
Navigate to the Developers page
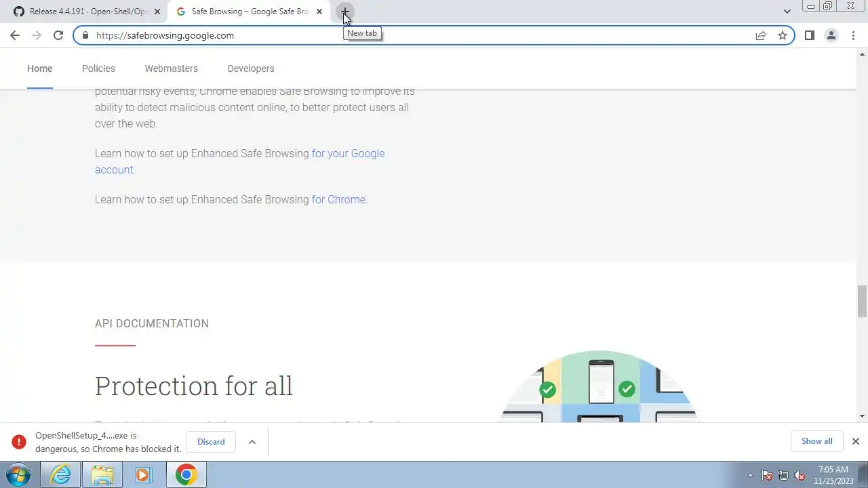[251, 68]
